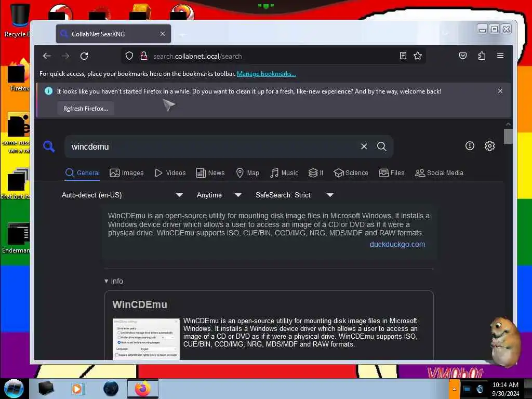Dismiss the Firefox refresh notification bar
Image resolution: width=532 pixels, height=399 pixels.
pyautogui.click(x=500, y=91)
